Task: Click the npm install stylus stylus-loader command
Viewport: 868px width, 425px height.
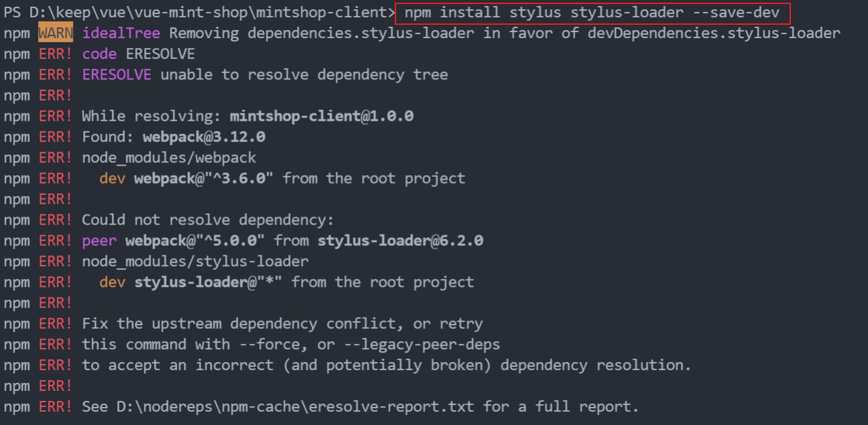Action: (x=593, y=12)
